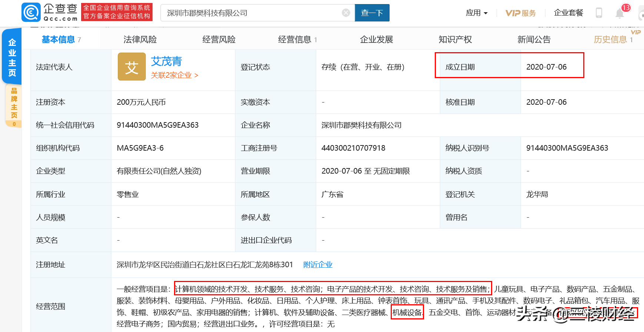Screen dimensions: 644x332
Task: Switch to 企业发展 tab
Action: click(376, 40)
